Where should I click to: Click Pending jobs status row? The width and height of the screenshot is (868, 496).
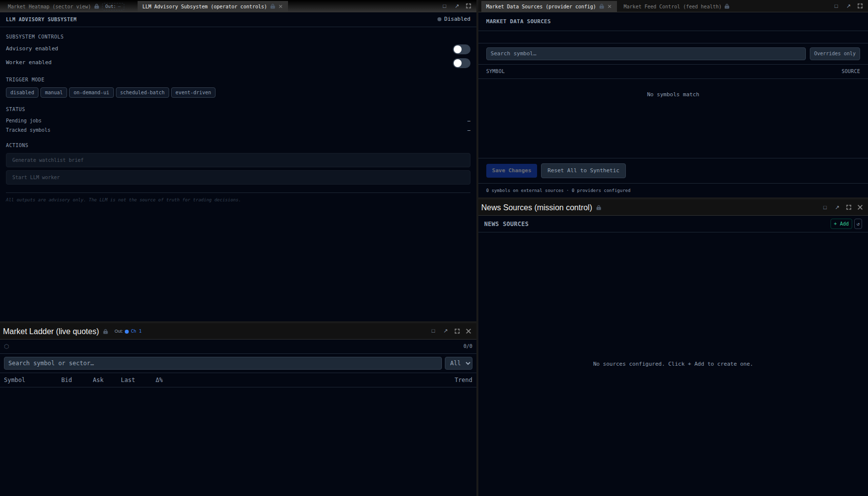click(x=238, y=121)
